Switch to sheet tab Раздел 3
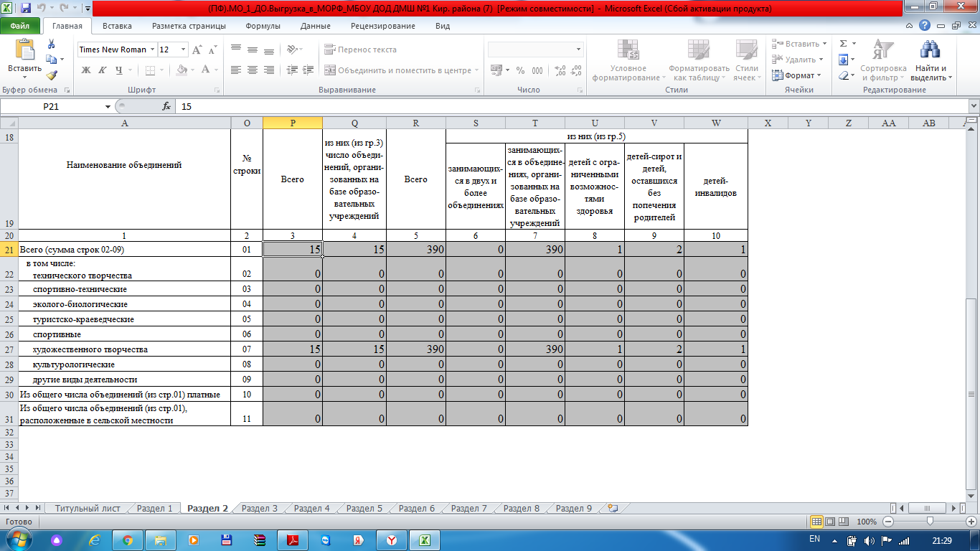This screenshot has width=980, height=551. pyautogui.click(x=259, y=508)
